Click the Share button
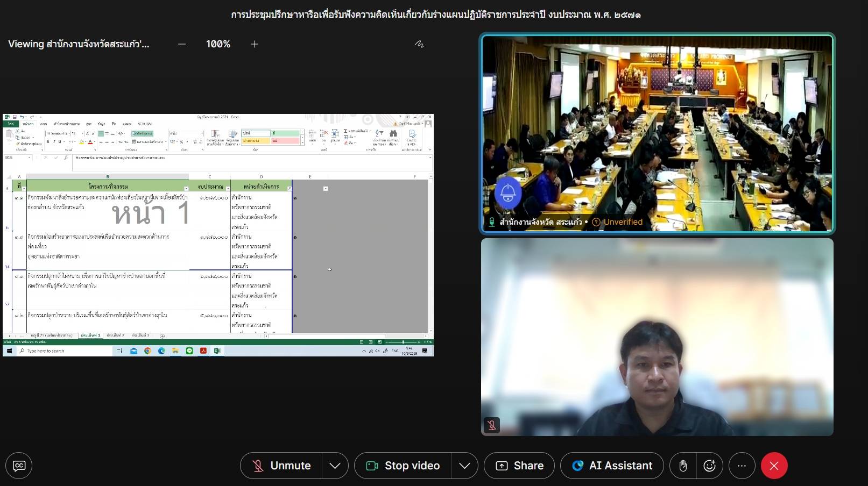Screen dimensions: 868x486 click(519, 466)
